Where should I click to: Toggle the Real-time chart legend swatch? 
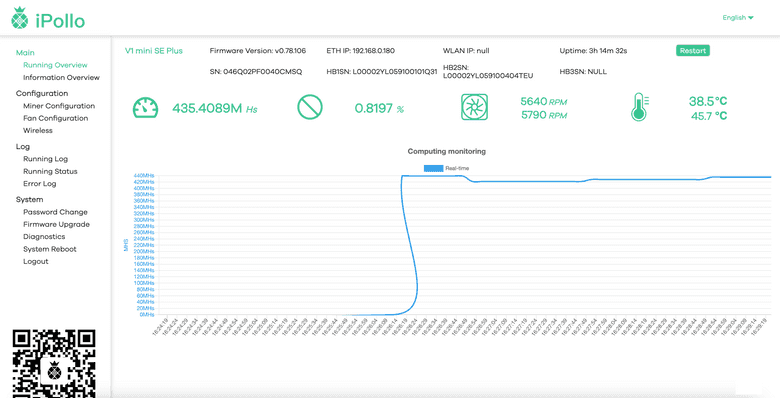(x=433, y=168)
